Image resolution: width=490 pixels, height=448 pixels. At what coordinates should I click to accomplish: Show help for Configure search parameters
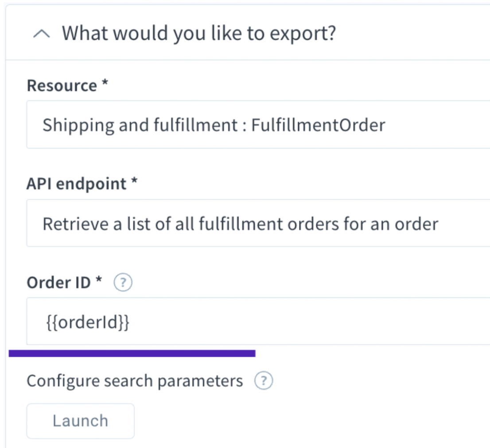[x=264, y=381]
